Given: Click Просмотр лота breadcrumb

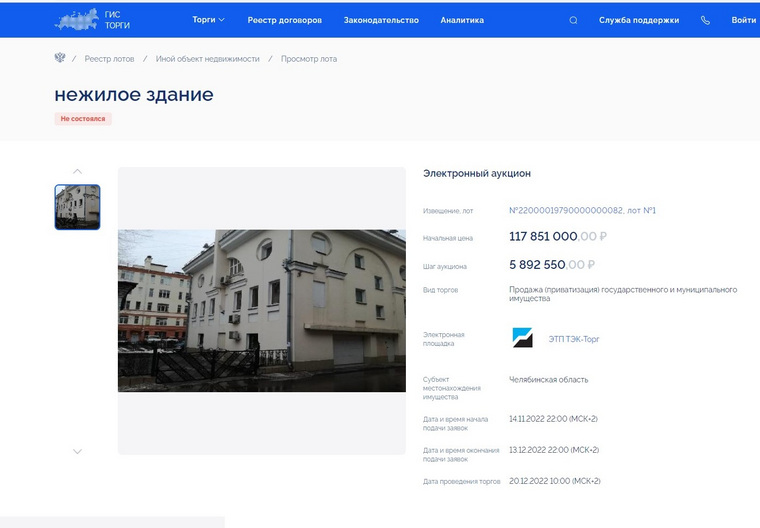Looking at the screenshot, I should click(x=309, y=59).
